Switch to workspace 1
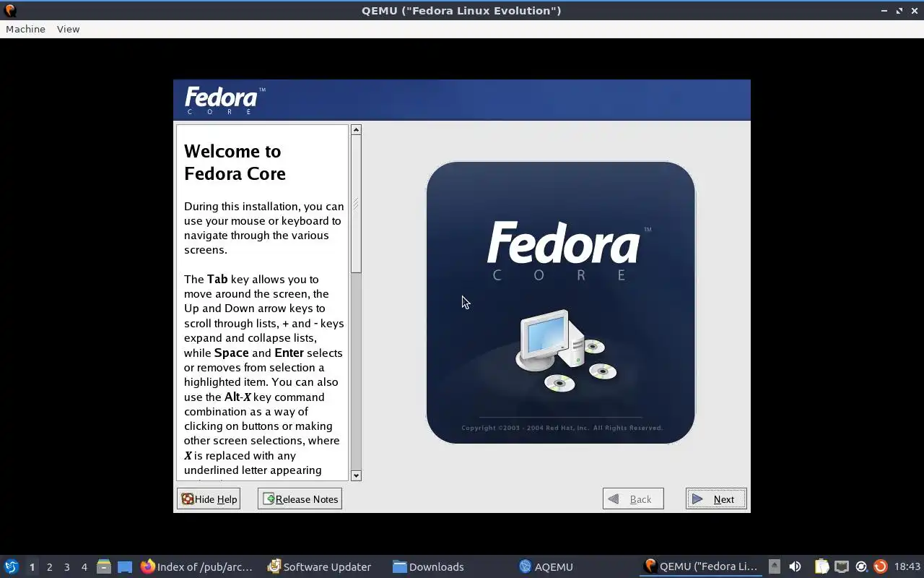924x578 pixels. point(32,567)
